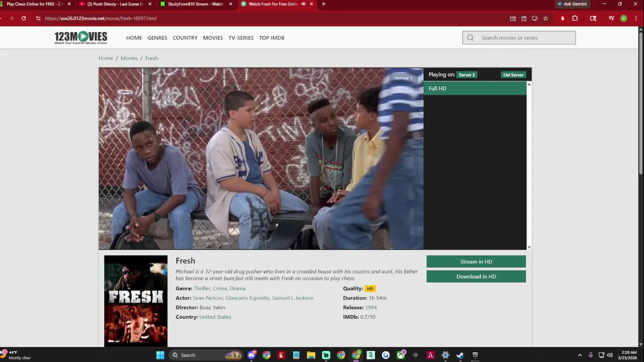Mute the Watch Fresh tab via its speaker icon
The height and width of the screenshot is (362, 644).
[x=303, y=4]
